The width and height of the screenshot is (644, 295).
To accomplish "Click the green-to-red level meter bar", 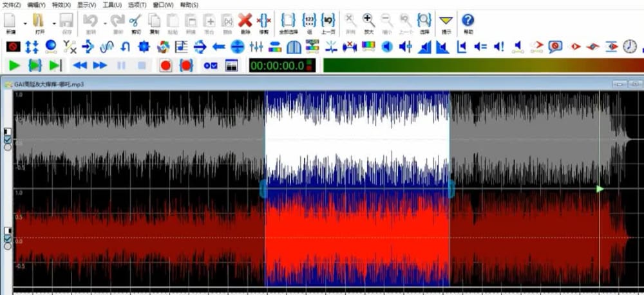I will click(484, 65).
